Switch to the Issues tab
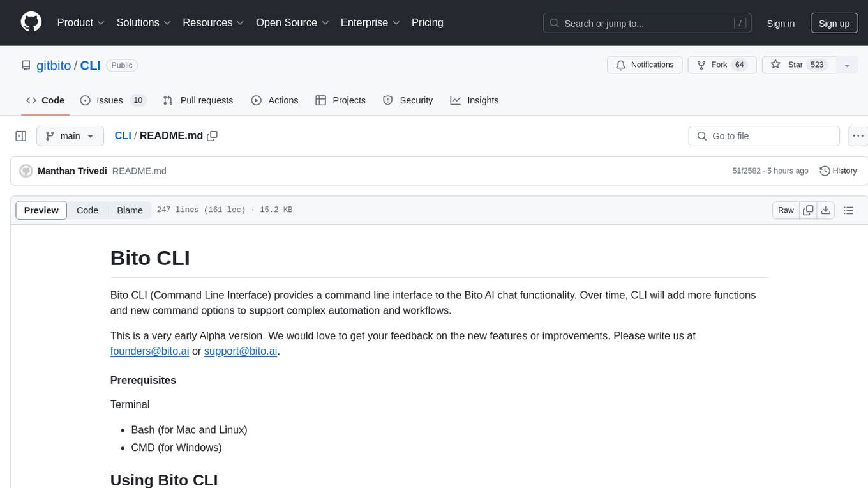The width and height of the screenshot is (868, 488). [113, 100]
